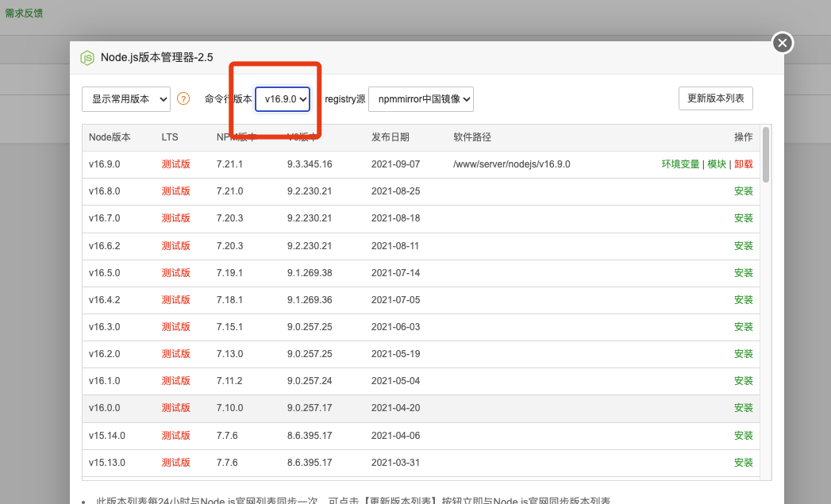The height and width of the screenshot is (504, 831).
Task: Click 卸载 link for v16.9.0
Action: (x=744, y=164)
